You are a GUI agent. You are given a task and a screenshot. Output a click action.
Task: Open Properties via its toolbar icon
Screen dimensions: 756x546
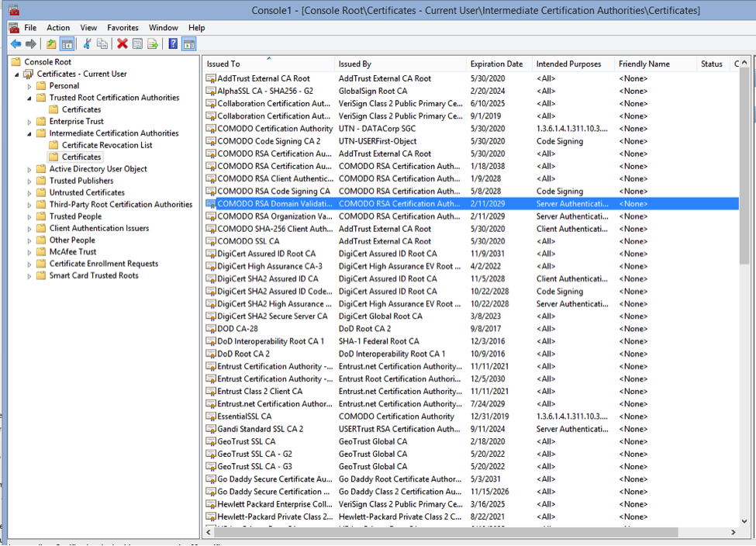138,43
